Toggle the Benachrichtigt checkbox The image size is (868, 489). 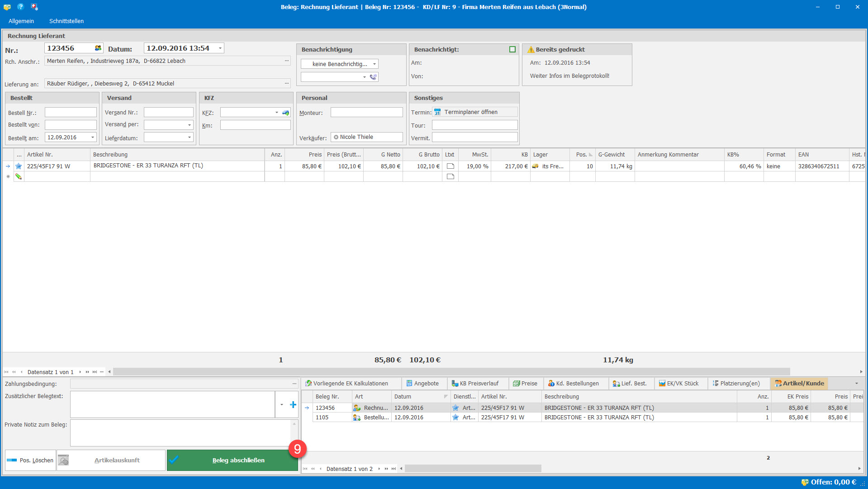(512, 49)
